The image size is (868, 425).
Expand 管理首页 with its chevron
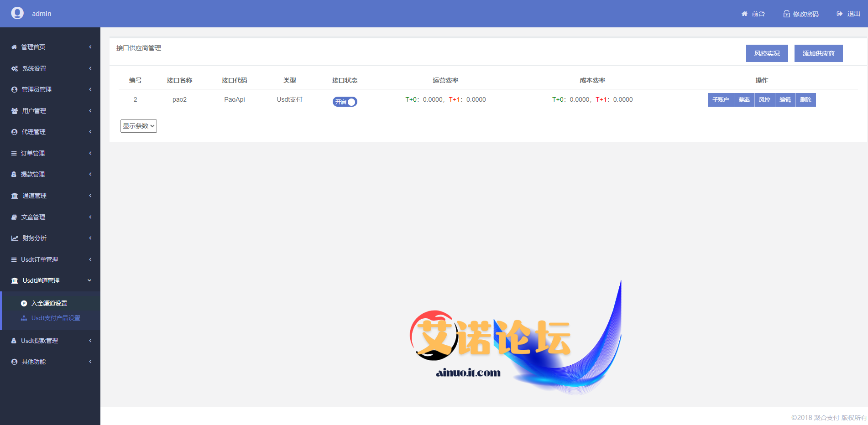point(90,47)
